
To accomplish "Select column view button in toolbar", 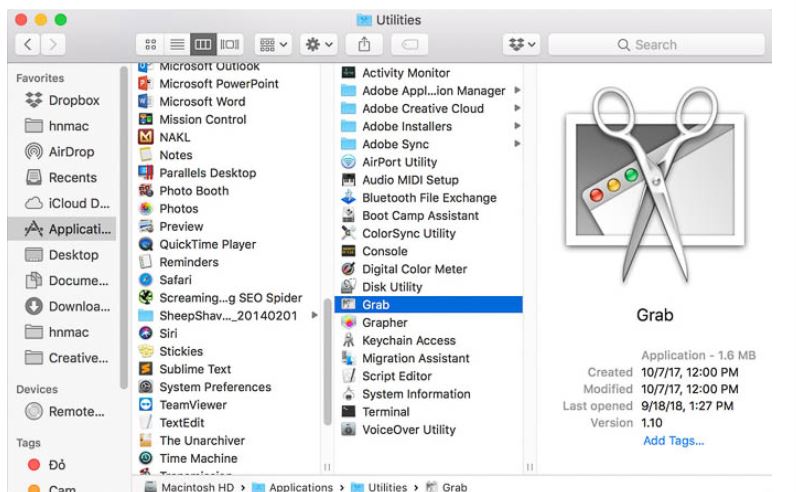I will [203, 45].
